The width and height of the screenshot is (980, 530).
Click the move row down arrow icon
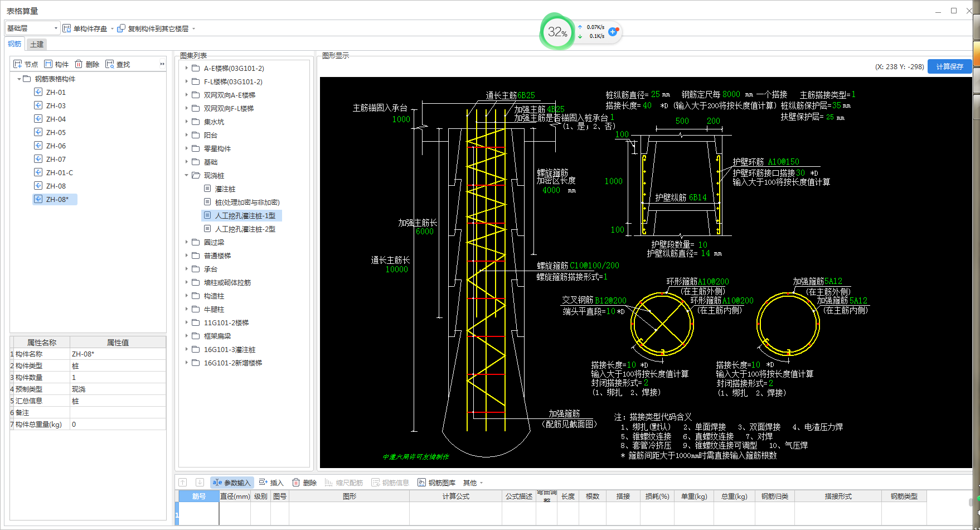(200, 483)
